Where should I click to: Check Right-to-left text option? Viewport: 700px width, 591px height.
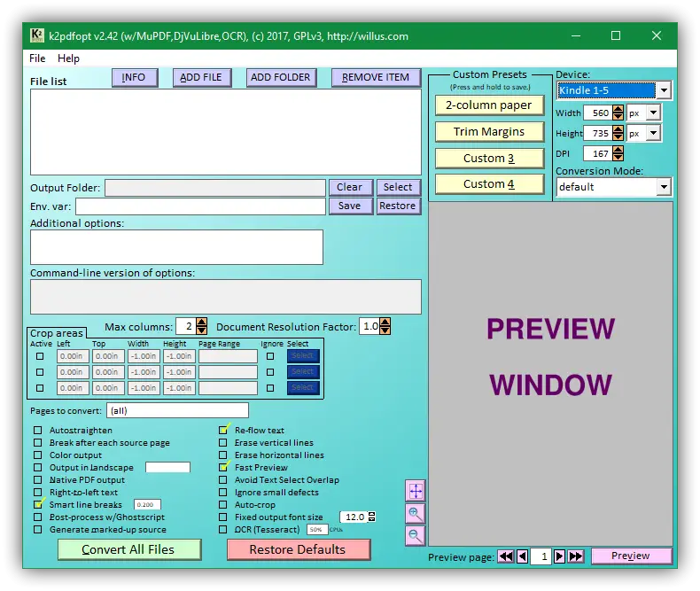click(x=38, y=493)
